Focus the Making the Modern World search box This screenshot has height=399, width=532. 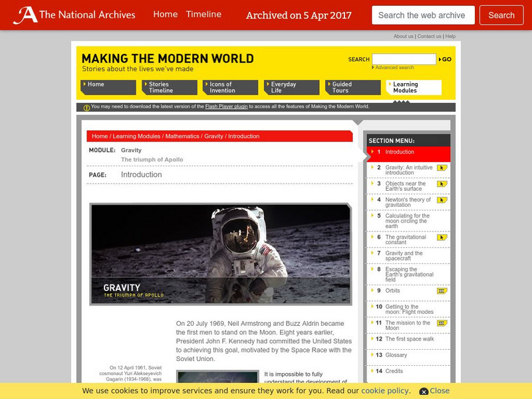[x=404, y=59]
